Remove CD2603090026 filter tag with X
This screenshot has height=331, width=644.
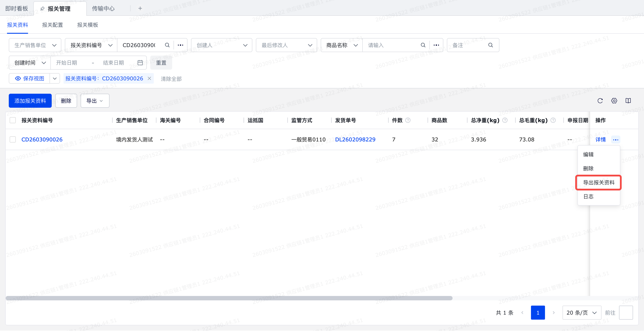pyautogui.click(x=149, y=78)
